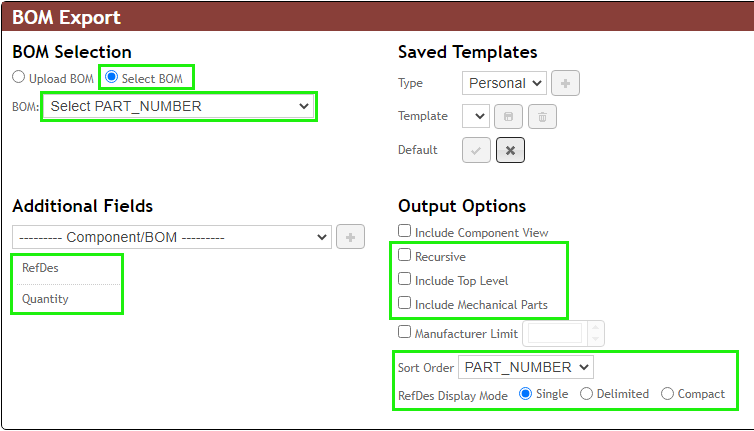Tick the Recursive checkbox
This screenshot has width=754, height=431.
[404, 255]
